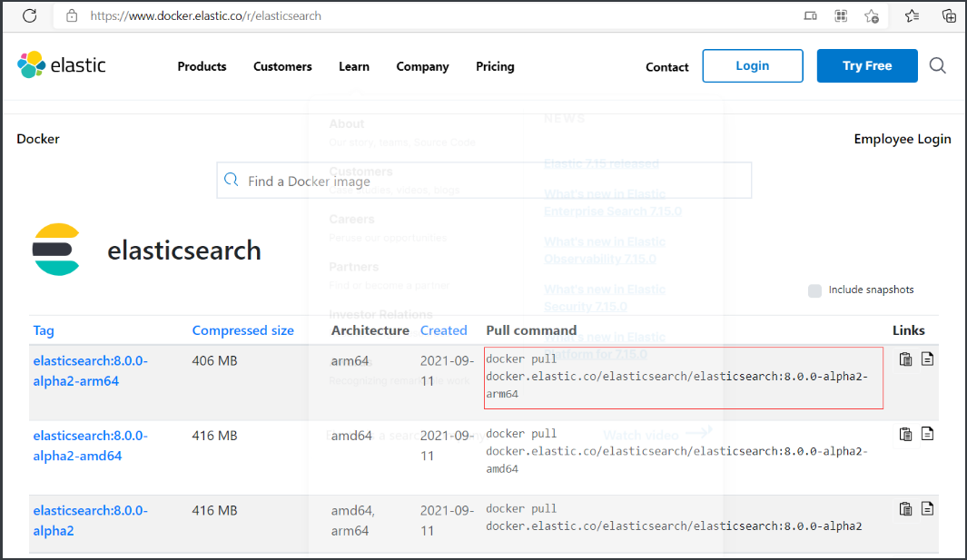
Task: Click the 406 MB size cell
Action: [x=214, y=361]
